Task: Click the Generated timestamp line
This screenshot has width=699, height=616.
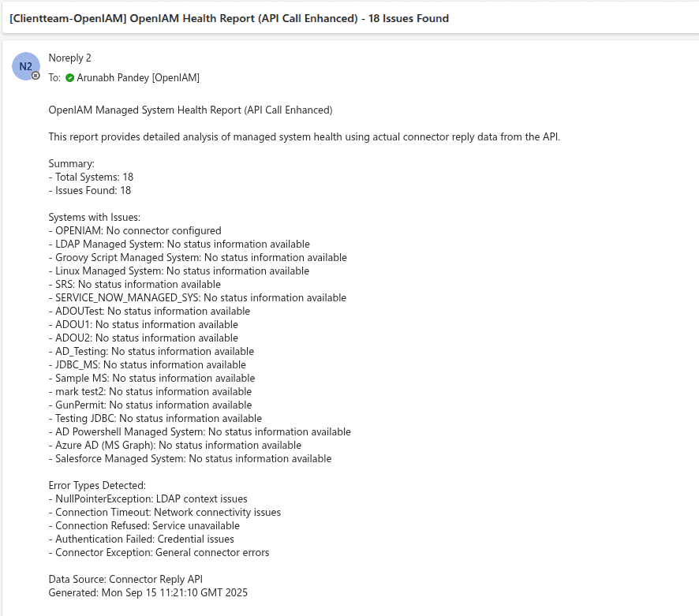Action: click(x=148, y=592)
